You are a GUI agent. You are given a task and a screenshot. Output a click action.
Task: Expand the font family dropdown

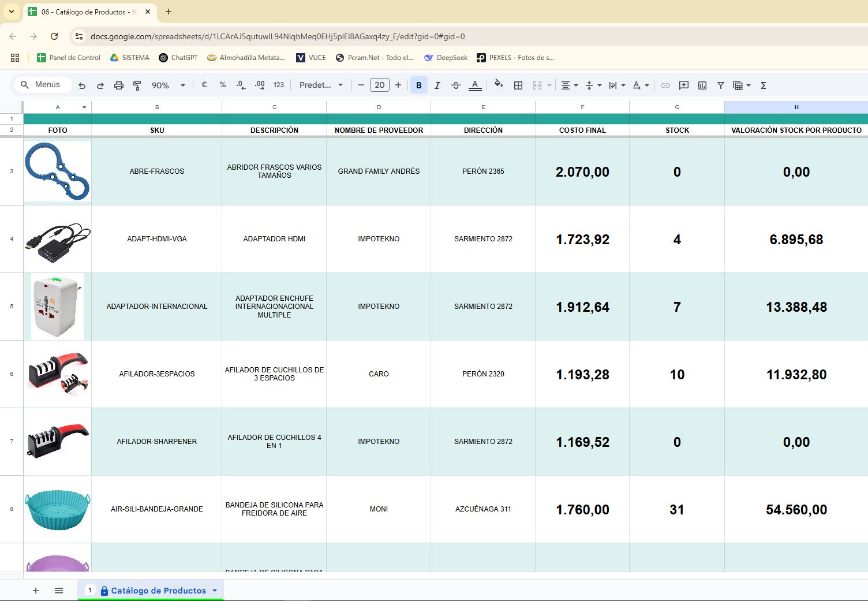[321, 85]
